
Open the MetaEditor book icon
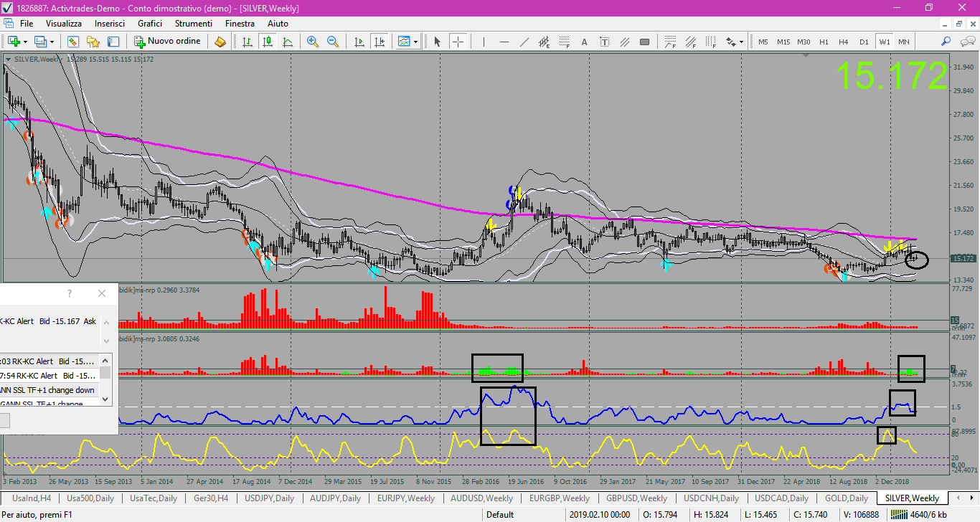click(x=220, y=42)
